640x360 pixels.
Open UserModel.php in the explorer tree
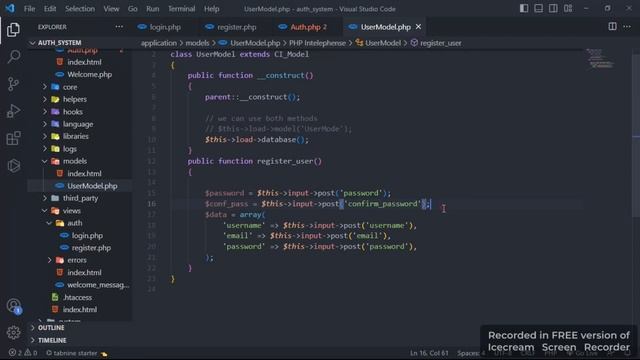(92, 186)
